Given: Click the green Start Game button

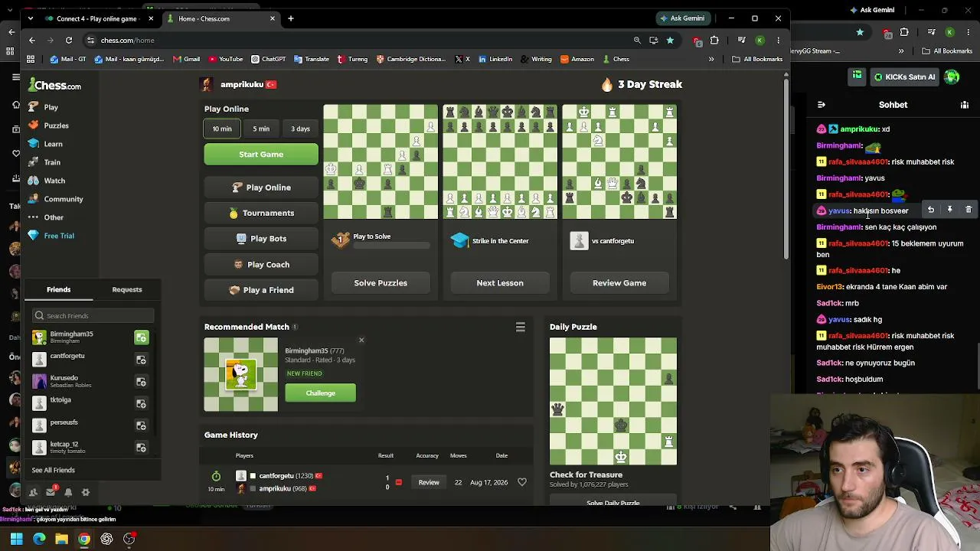Looking at the screenshot, I should [261, 155].
